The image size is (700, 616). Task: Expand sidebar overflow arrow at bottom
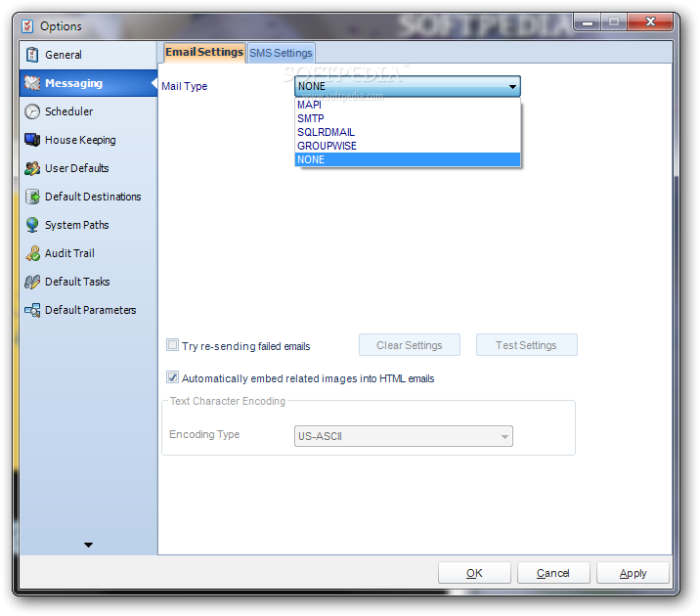point(88,545)
